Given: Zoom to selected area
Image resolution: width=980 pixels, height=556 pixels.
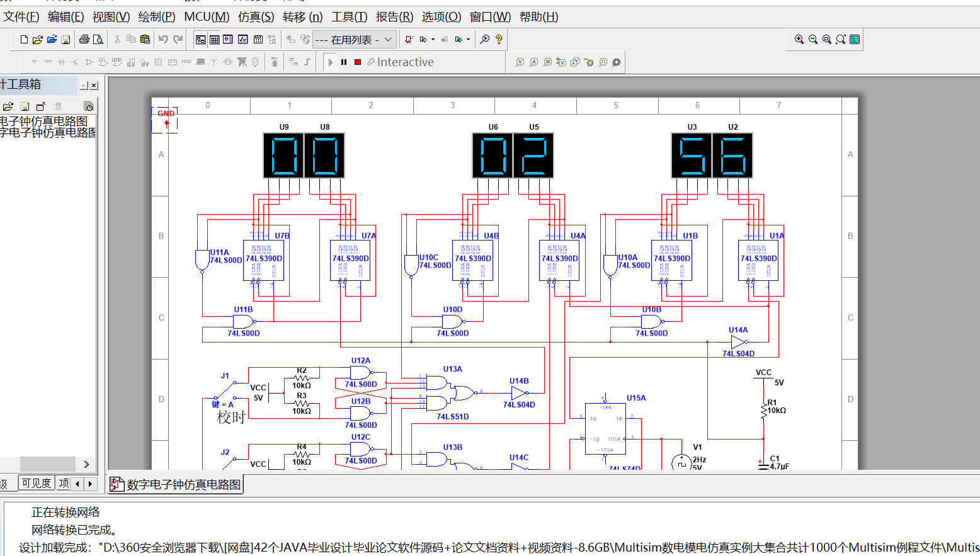Looking at the screenshot, I should [x=827, y=40].
